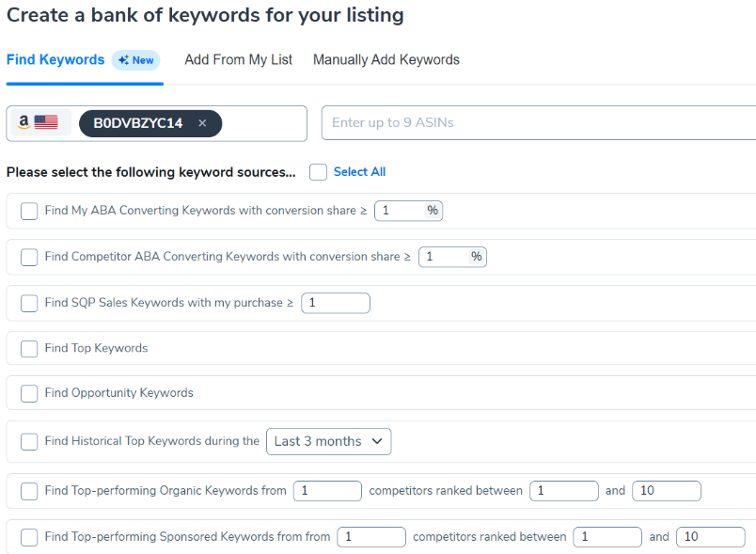
Task: Toggle Find Historical Top Keywords checkbox
Action: 29,441
